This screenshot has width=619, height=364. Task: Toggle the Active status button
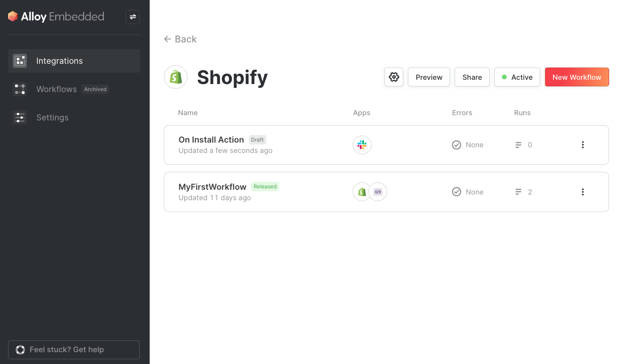[x=517, y=77]
